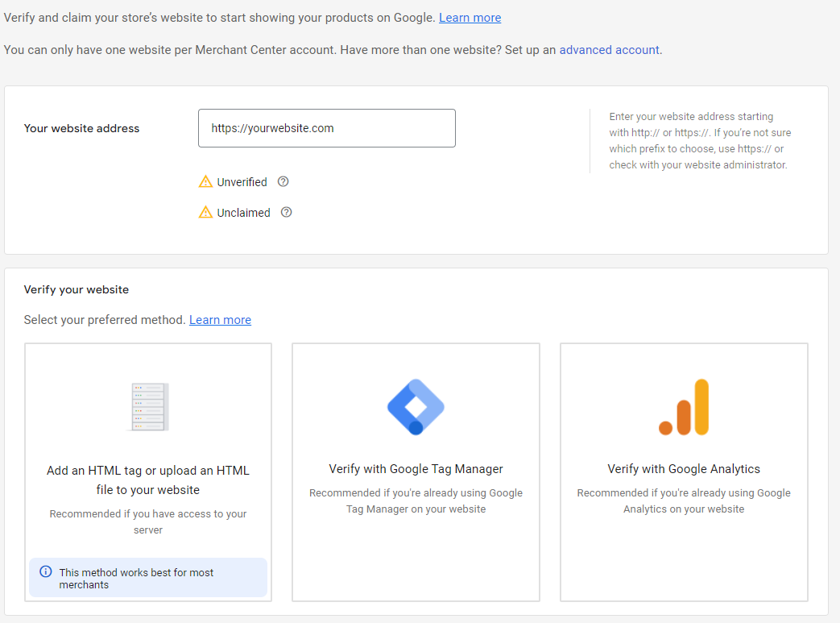Follow the advanced account link

(609, 50)
